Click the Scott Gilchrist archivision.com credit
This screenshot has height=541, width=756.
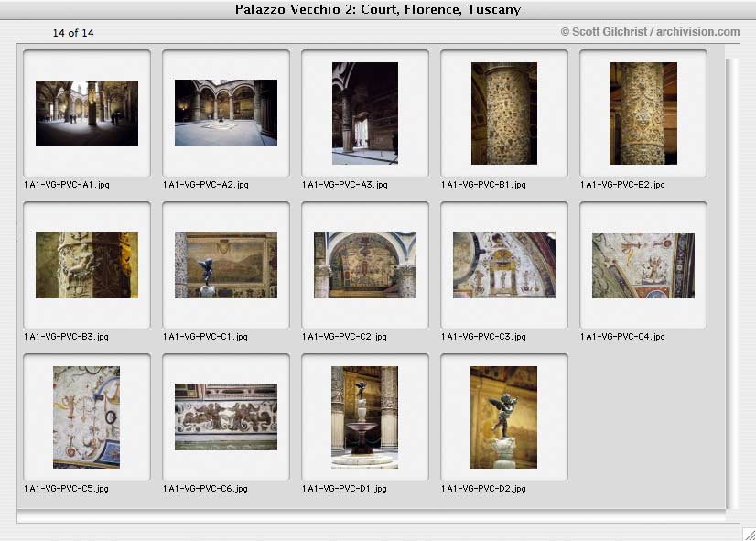650,32
